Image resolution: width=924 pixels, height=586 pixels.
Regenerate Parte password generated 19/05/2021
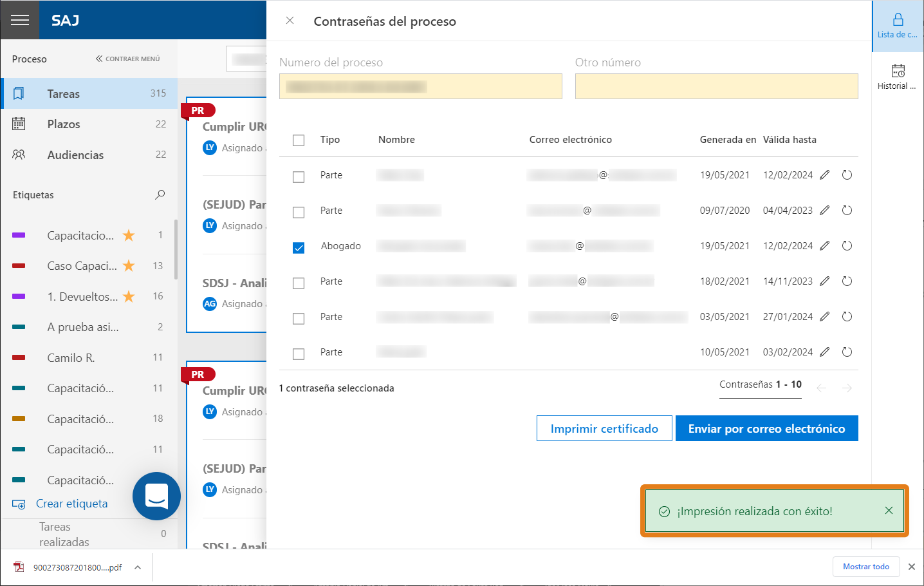click(x=847, y=175)
